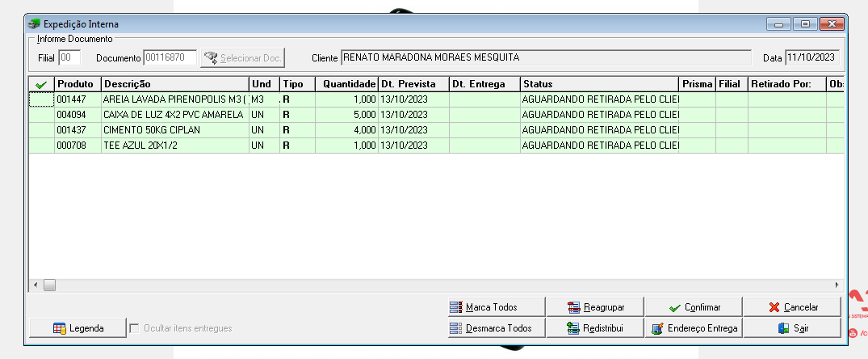
Task: Click the Cliente name field
Action: point(546,57)
